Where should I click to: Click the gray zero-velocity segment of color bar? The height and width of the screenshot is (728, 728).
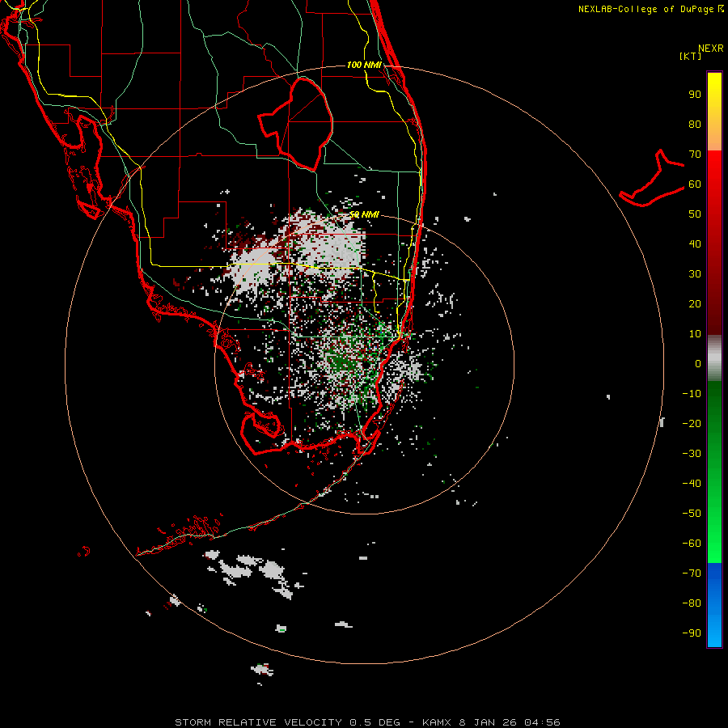pos(714,358)
